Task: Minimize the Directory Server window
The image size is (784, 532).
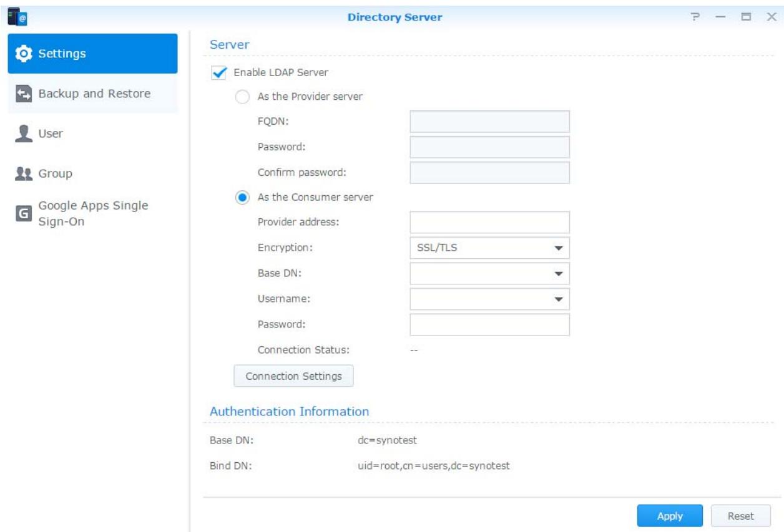Action: pyautogui.click(x=720, y=17)
